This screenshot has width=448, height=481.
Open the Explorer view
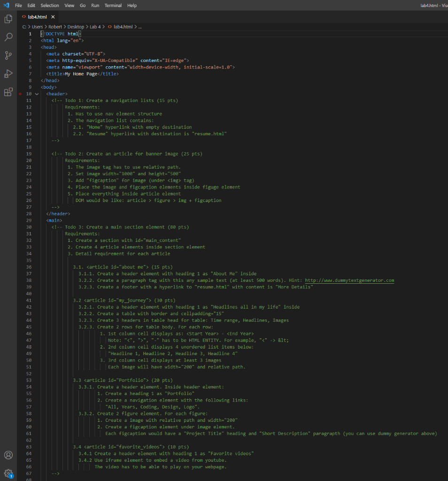[x=8, y=19]
